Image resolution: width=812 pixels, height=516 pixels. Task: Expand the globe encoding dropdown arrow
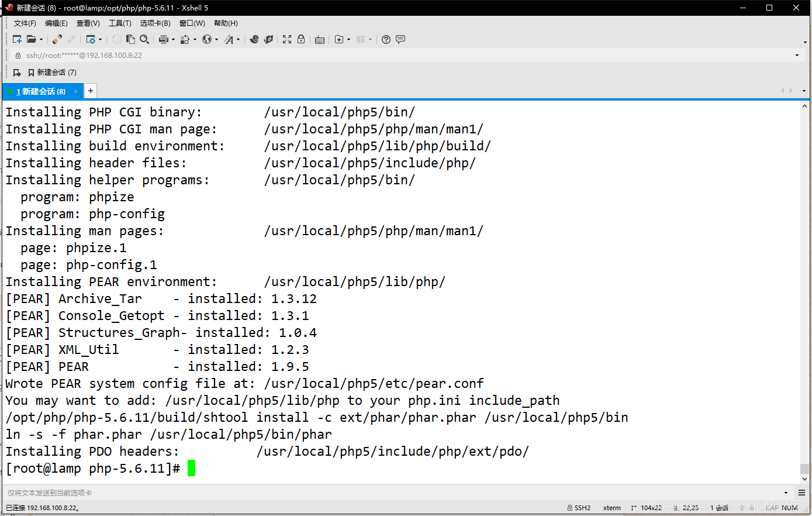coord(217,40)
